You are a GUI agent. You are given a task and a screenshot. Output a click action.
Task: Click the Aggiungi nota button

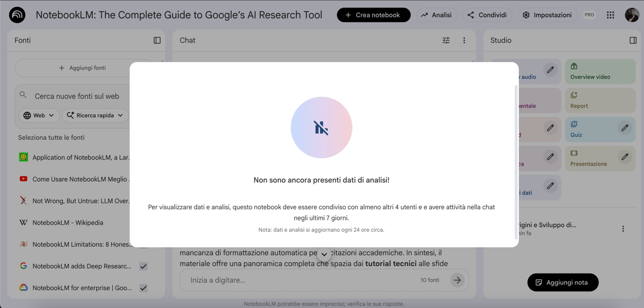click(x=562, y=283)
